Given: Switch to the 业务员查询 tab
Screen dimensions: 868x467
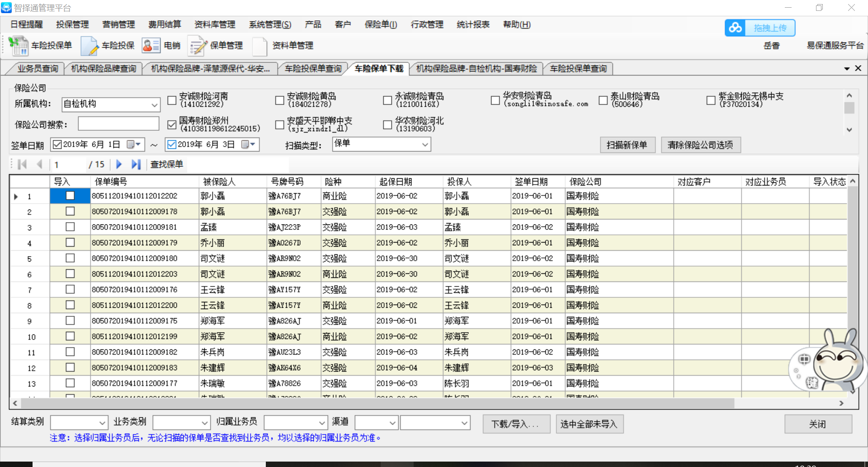Looking at the screenshot, I should coord(38,69).
